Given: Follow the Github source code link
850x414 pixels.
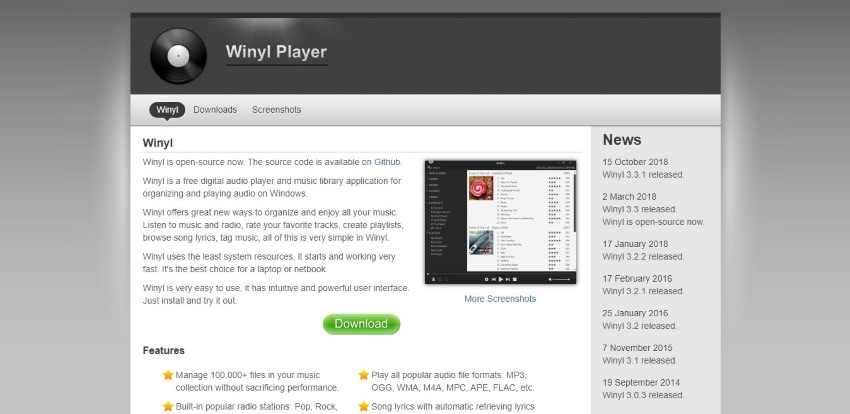Looking at the screenshot, I should 388,162.
